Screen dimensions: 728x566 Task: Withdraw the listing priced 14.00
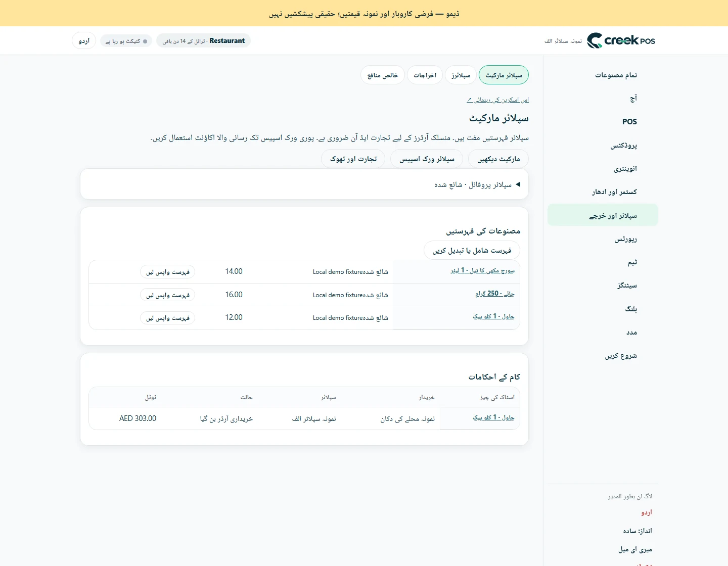coord(167,272)
